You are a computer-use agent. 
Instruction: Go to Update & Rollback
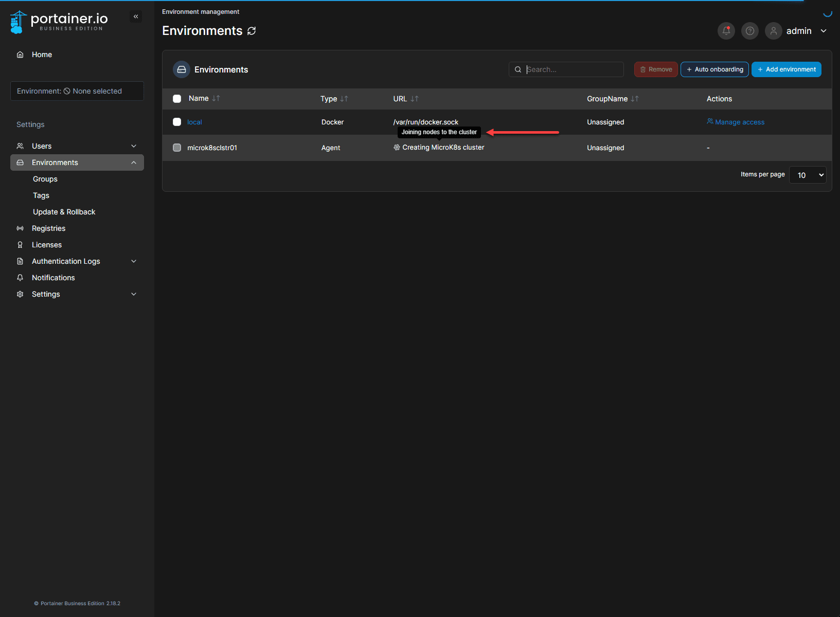(64, 212)
